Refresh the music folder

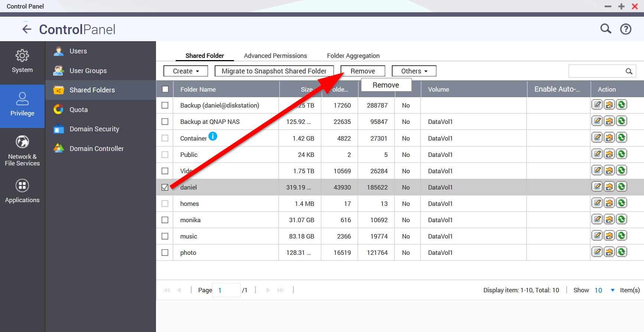tap(621, 235)
